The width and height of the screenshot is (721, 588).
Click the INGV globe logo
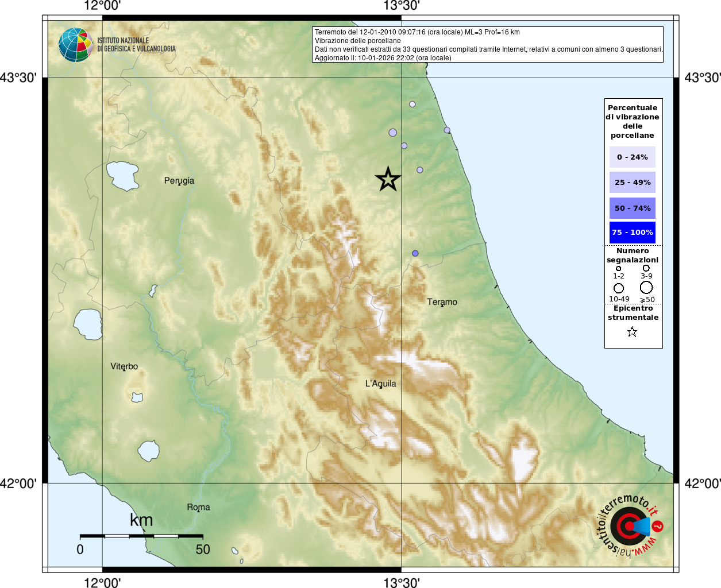click(x=76, y=45)
